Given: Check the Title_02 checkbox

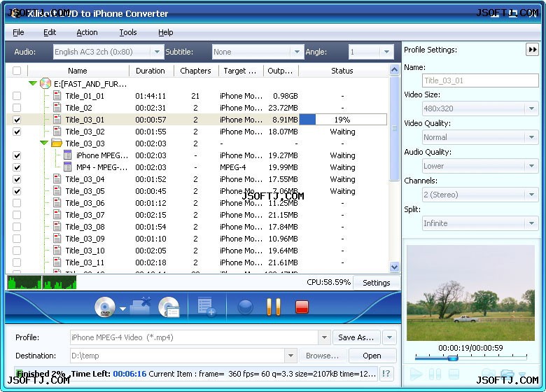Looking at the screenshot, I should pos(17,108).
